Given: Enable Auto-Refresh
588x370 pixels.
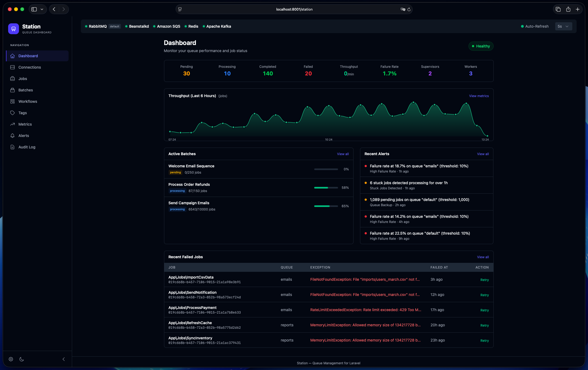Looking at the screenshot, I should (535, 26).
